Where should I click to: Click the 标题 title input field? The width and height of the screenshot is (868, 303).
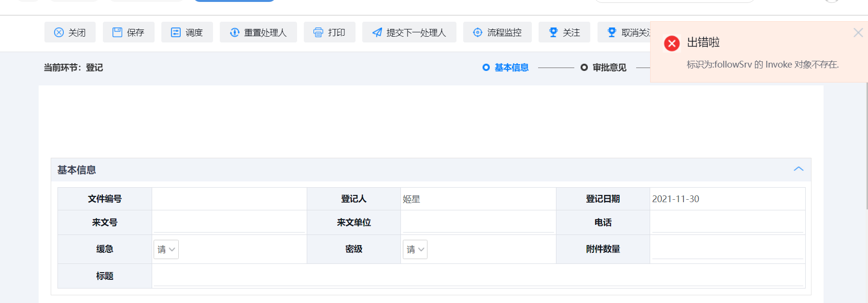point(478,276)
